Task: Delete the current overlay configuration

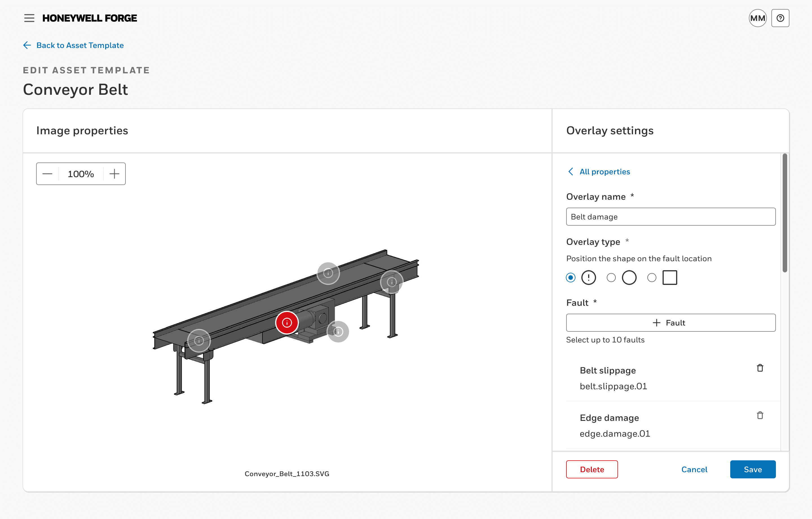Action: pyautogui.click(x=592, y=469)
